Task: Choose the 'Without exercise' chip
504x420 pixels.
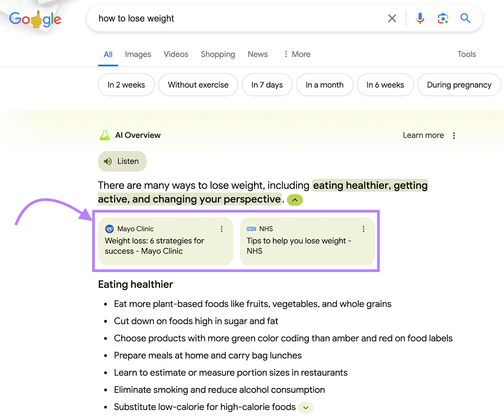Action: [198, 85]
